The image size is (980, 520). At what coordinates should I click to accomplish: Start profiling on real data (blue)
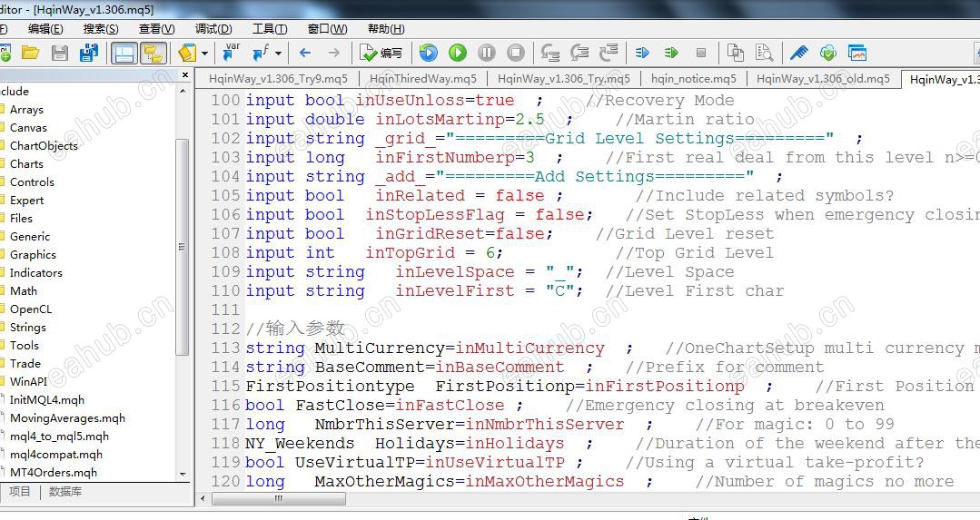click(x=642, y=53)
